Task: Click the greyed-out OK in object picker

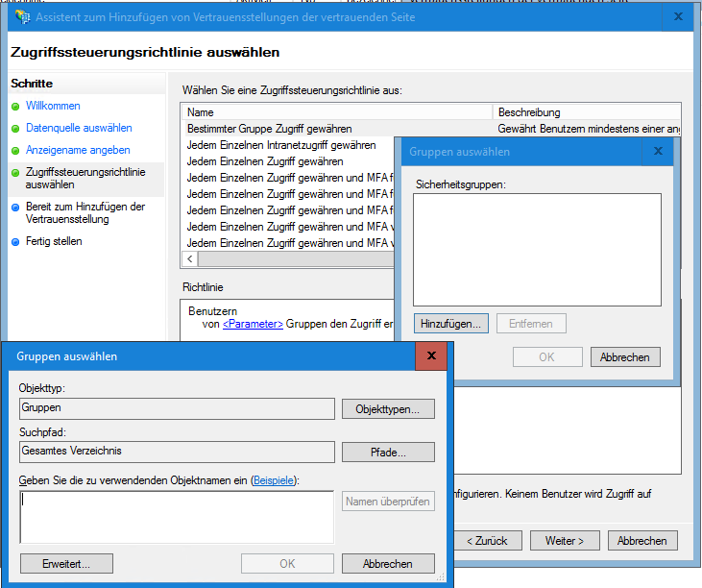Action: click(x=287, y=563)
